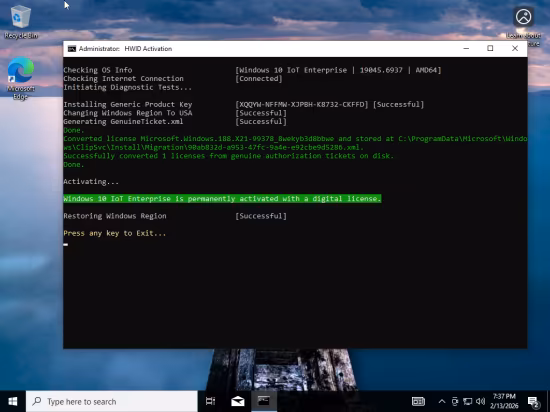Click the Initiating Diagnostic Tests line
Screen dimensions: 550x412
pyautogui.click(x=128, y=87)
